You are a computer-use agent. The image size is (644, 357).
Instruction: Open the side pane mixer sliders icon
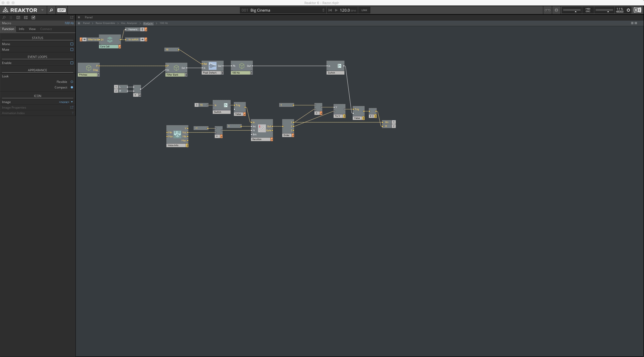(18, 18)
